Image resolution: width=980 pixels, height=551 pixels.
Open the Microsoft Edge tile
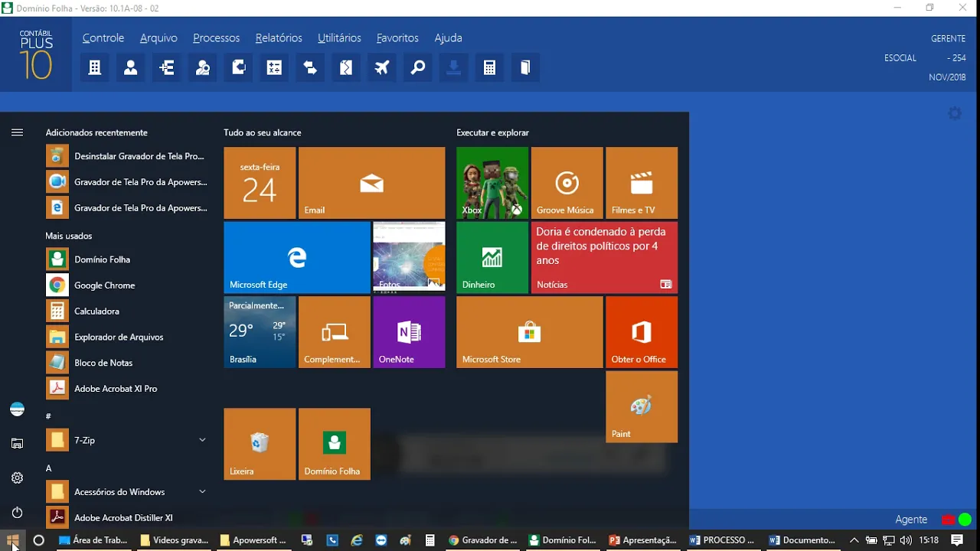[297, 257]
